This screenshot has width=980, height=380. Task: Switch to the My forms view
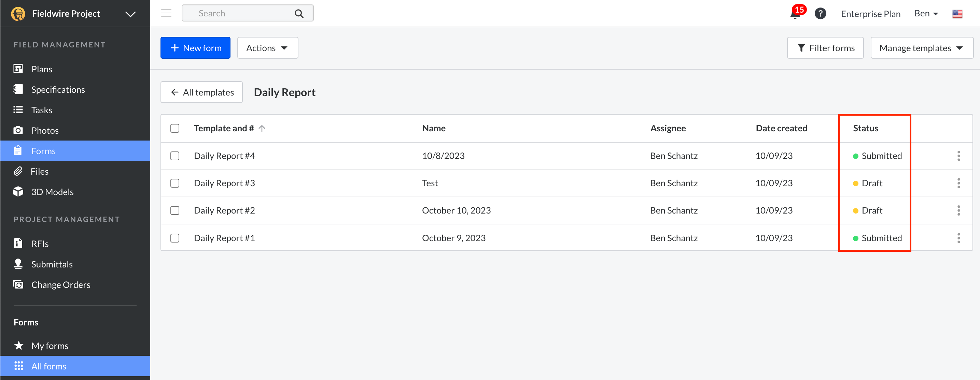pos(49,346)
